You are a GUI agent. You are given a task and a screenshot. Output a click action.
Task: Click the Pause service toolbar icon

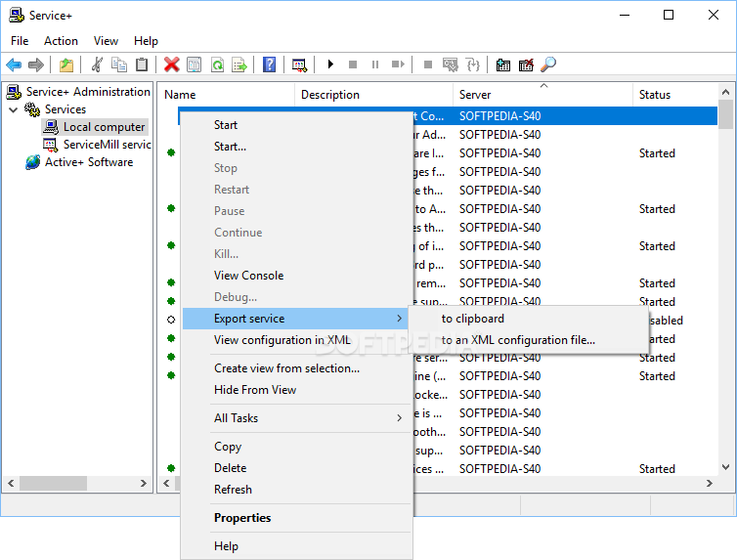click(x=375, y=64)
